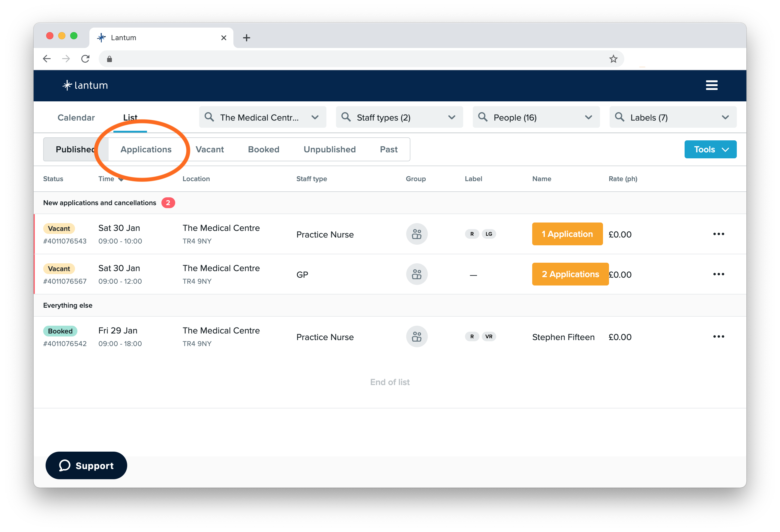Click the LG label badge on the vacant shift
Screen dimensions: 780x532
coord(489,234)
